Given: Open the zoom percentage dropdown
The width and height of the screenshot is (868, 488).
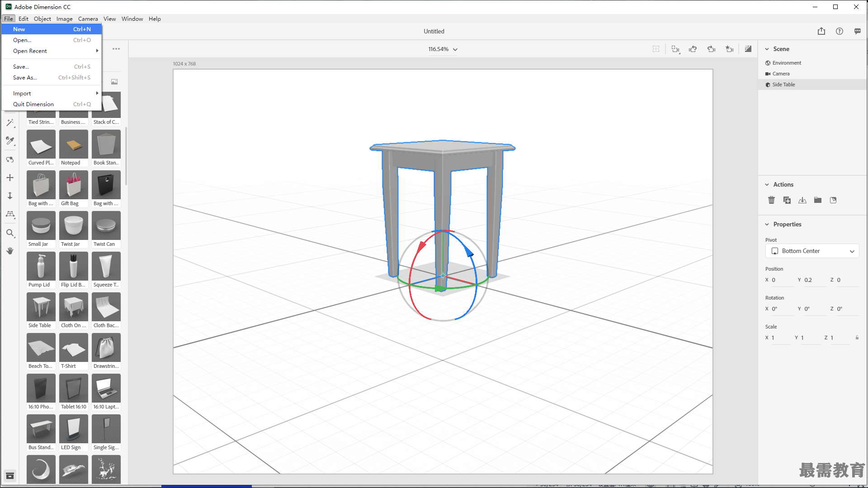Looking at the screenshot, I should pos(443,49).
